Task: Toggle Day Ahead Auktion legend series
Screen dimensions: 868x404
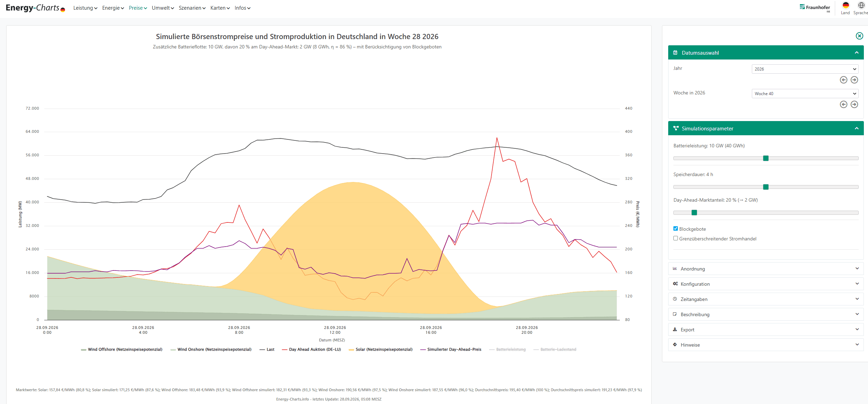Action: coord(311,349)
